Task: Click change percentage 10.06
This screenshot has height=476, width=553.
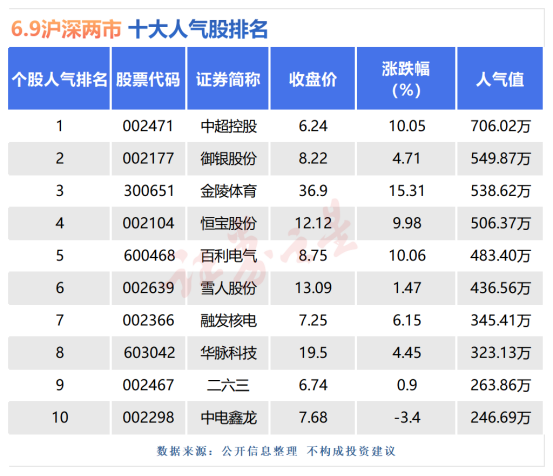Action: (407, 256)
